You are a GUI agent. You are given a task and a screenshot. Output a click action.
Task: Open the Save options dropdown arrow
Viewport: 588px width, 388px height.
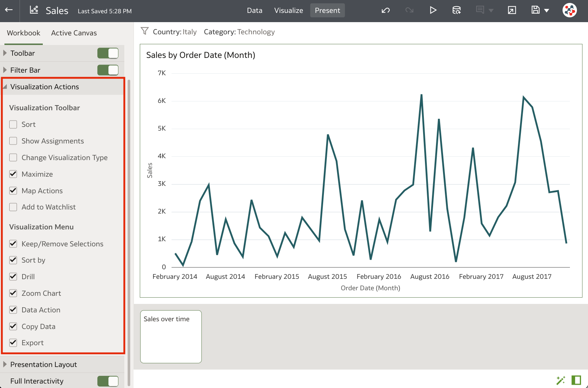547,11
